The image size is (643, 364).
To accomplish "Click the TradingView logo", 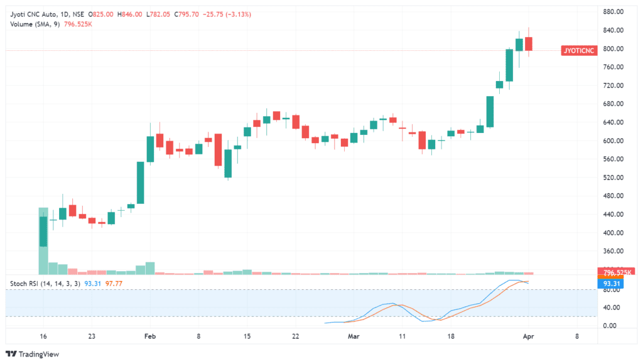I will tap(33, 354).
